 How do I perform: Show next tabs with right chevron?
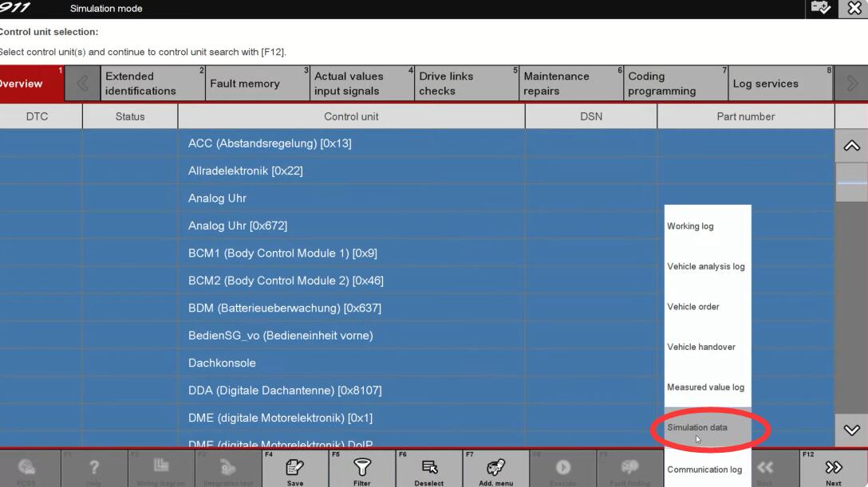pos(851,84)
